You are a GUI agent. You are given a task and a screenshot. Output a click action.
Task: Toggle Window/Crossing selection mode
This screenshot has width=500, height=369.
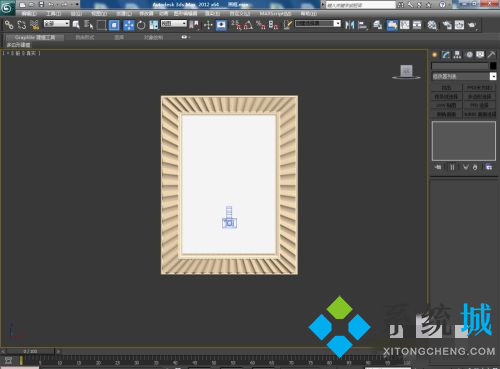coord(114,25)
